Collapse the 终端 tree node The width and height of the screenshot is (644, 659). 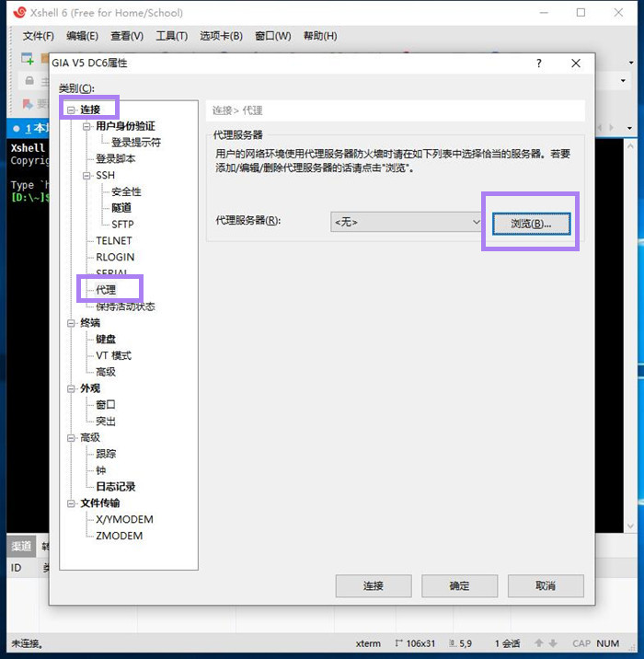[x=71, y=323]
